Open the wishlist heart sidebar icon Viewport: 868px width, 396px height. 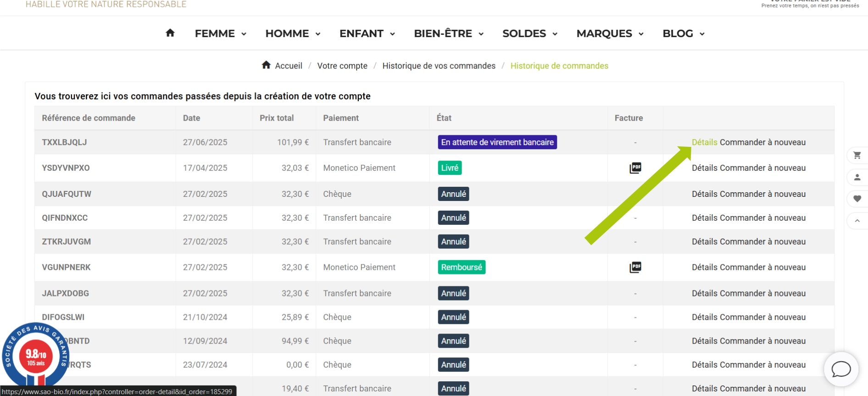coord(857,199)
